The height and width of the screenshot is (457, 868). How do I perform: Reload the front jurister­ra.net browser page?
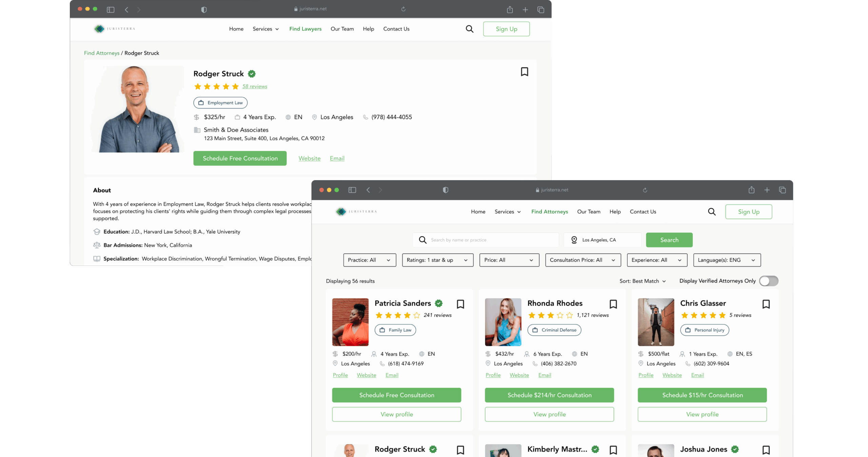pos(645,190)
